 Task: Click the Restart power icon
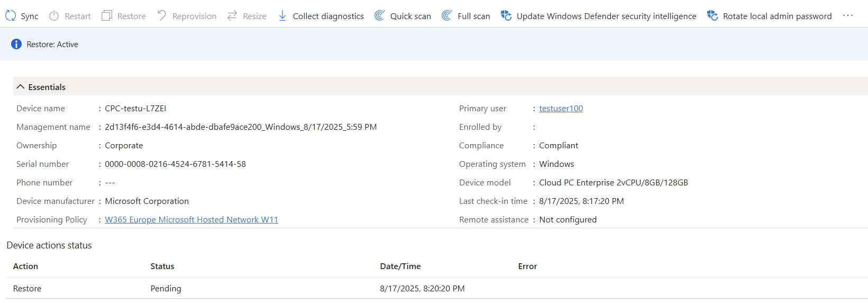pyautogui.click(x=54, y=16)
